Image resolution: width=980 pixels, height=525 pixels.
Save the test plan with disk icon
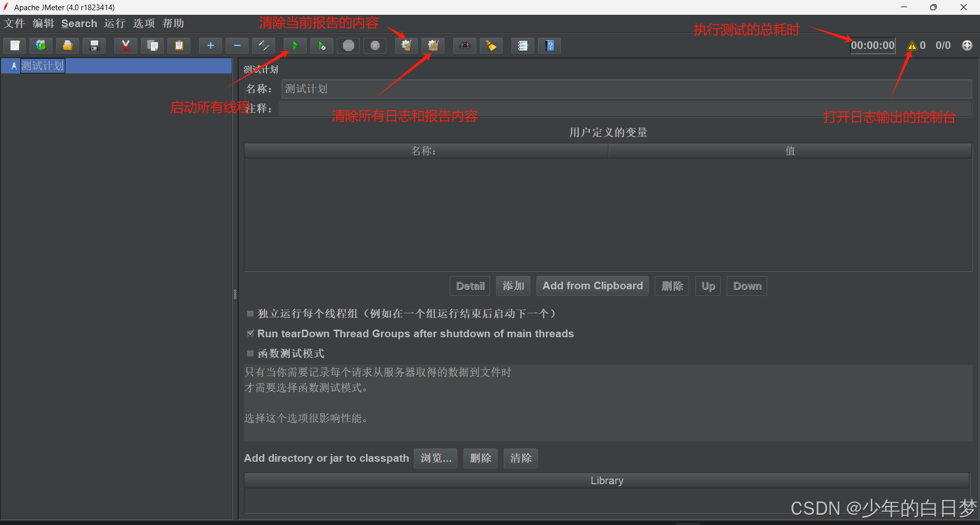tap(94, 45)
